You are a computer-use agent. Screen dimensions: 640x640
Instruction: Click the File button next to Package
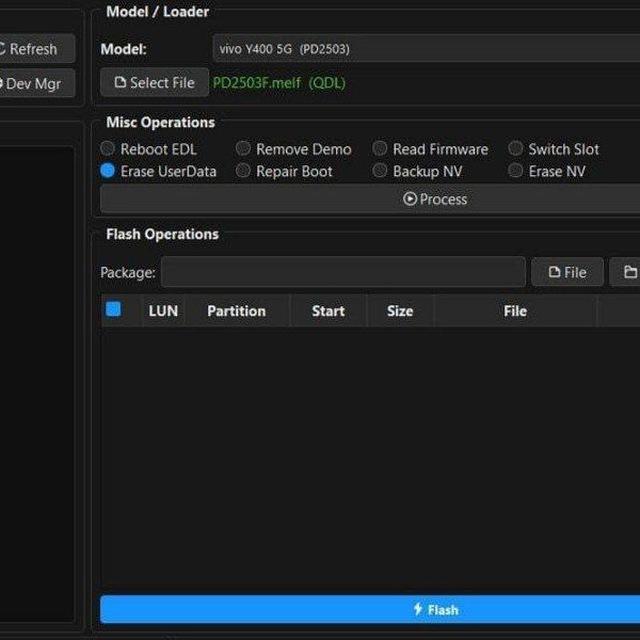coord(567,272)
